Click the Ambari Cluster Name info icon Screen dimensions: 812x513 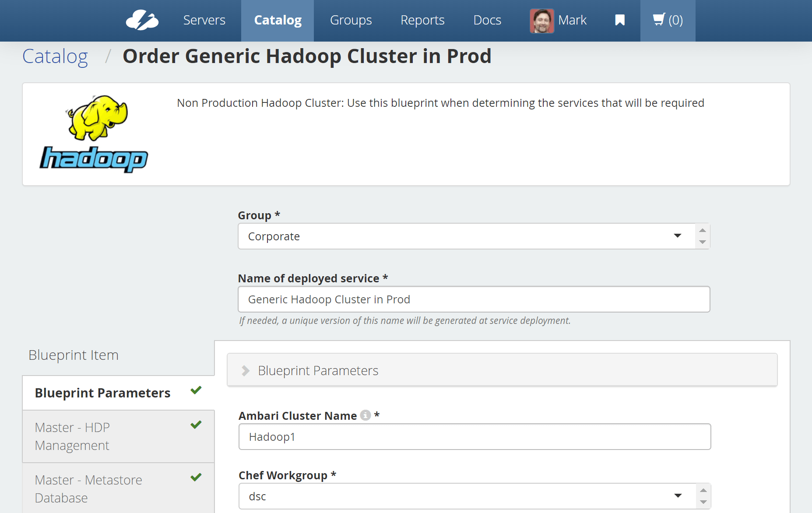366,415
